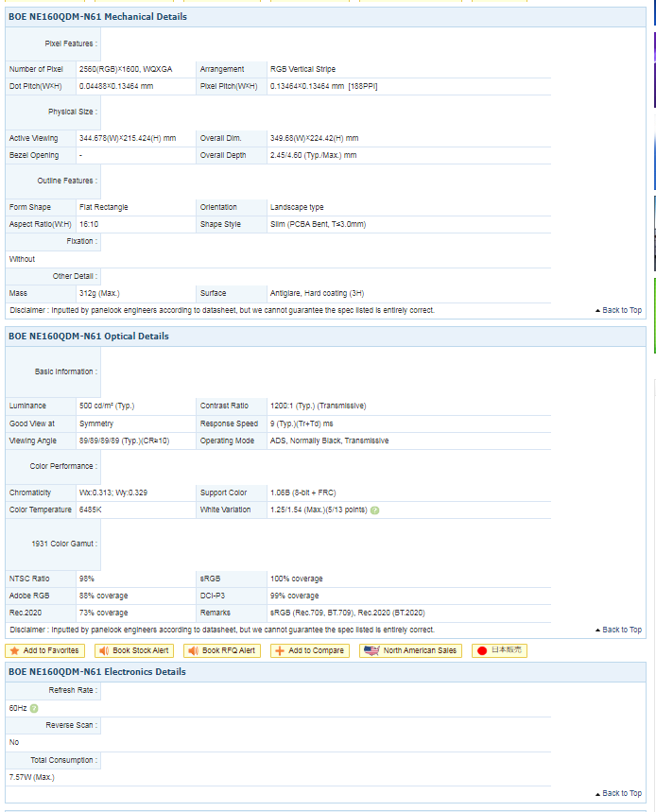Open North American Sales button

pos(411,650)
